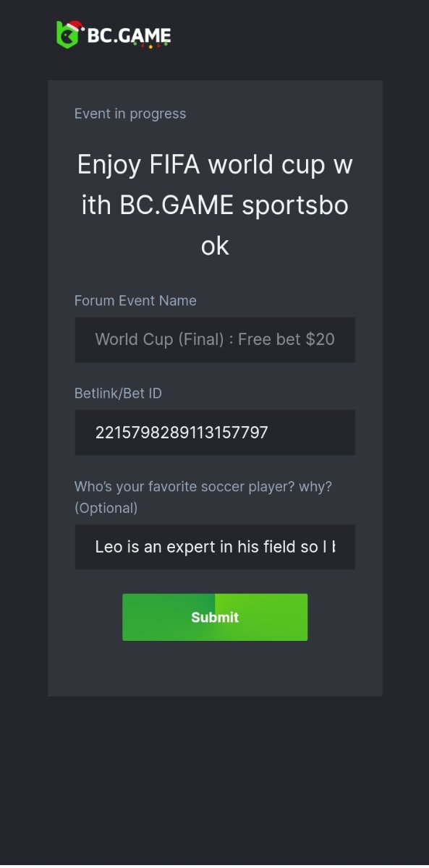
Task: Click the 2215798289113157797 bet number
Action: [182, 433]
